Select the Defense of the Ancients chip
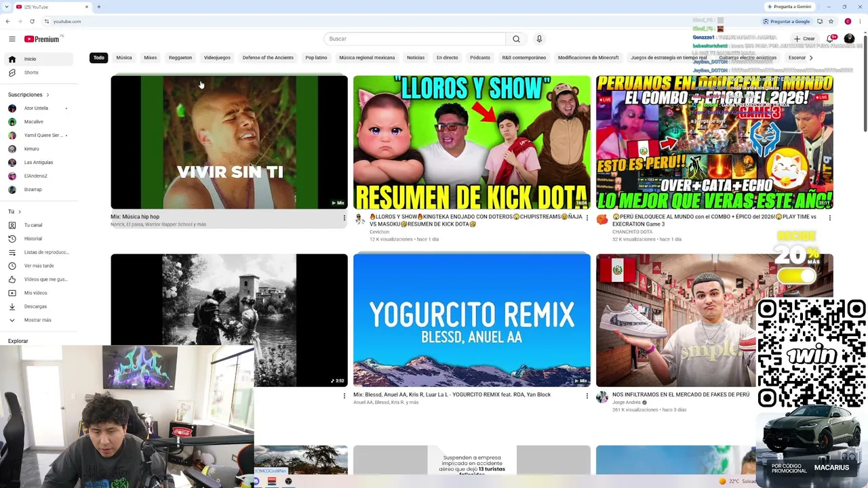The width and height of the screenshot is (868, 488). coord(268,58)
